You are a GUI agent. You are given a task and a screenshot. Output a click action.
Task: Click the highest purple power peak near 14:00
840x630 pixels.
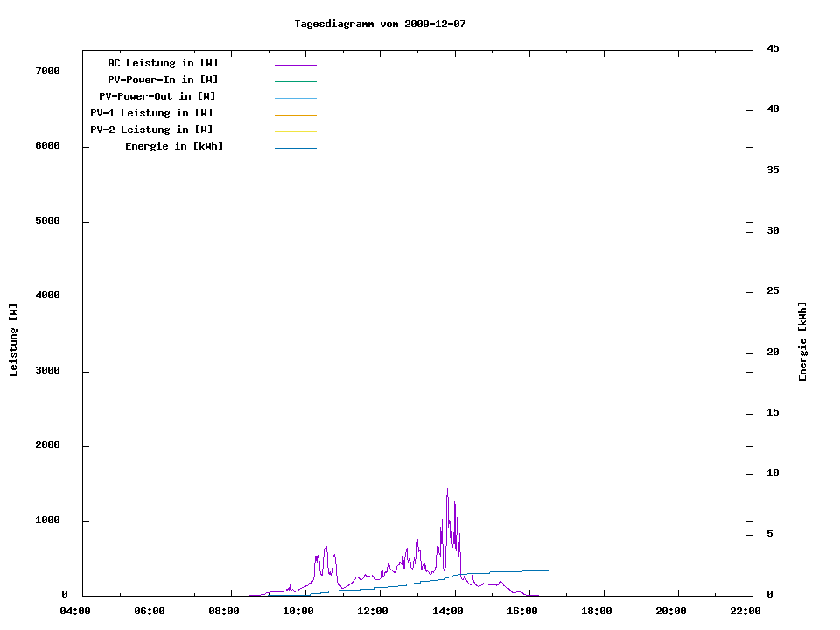pos(447,491)
